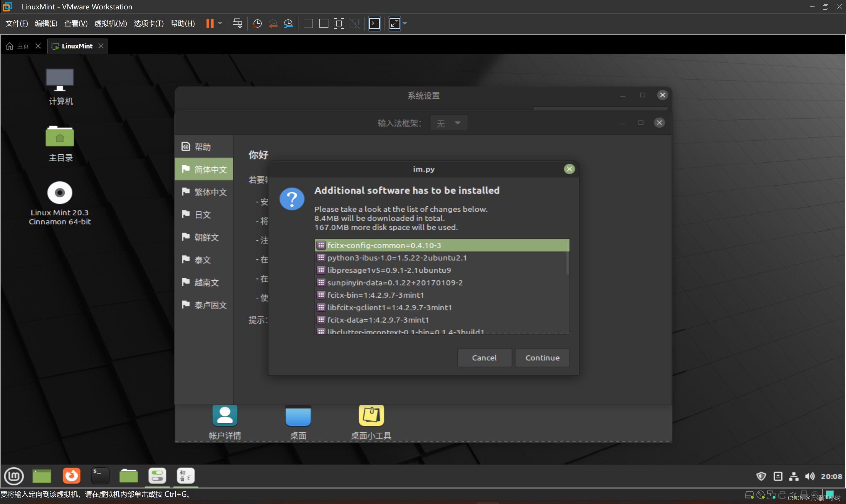846x504 pixels.
Task: Open the 帮助(H) menu
Action: [182, 23]
